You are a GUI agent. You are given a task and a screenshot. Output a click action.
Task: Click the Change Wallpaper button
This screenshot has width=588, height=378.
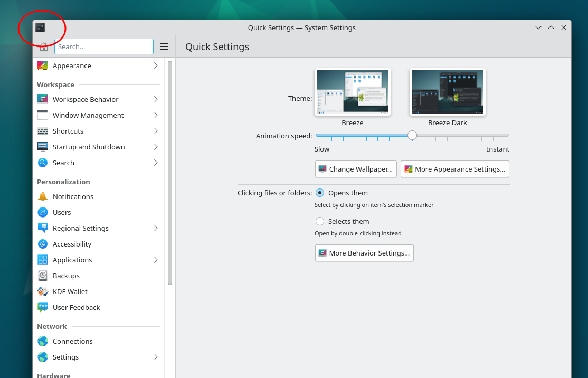pyautogui.click(x=356, y=169)
